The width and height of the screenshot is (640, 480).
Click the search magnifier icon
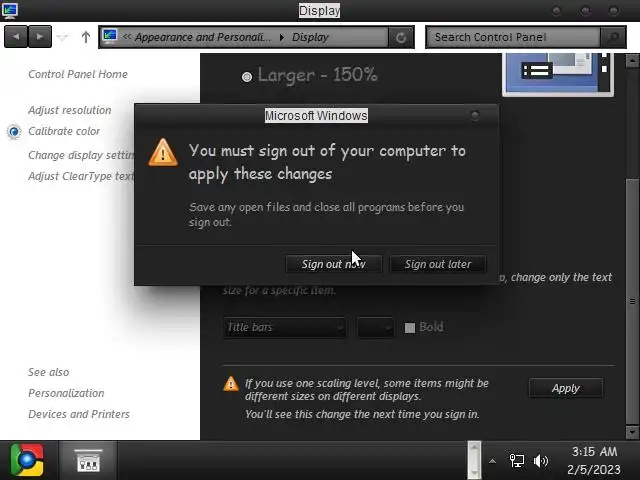[613, 38]
